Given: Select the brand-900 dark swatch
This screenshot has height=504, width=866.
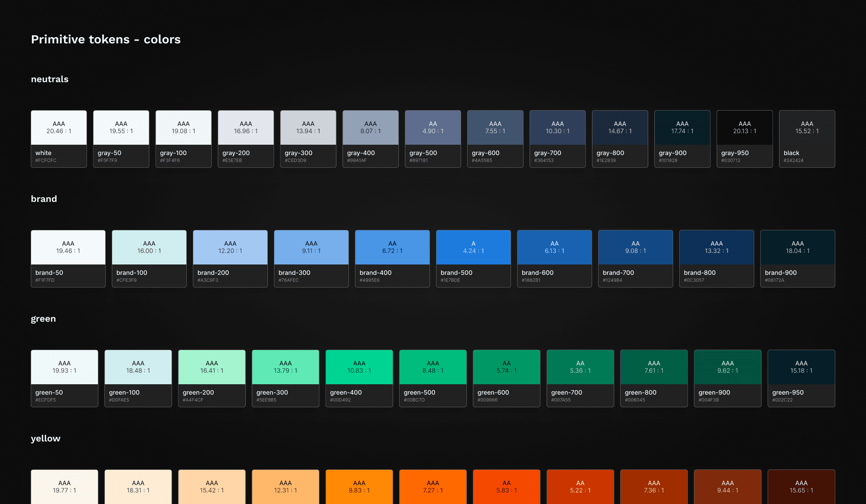Looking at the screenshot, I should pyautogui.click(x=797, y=258).
